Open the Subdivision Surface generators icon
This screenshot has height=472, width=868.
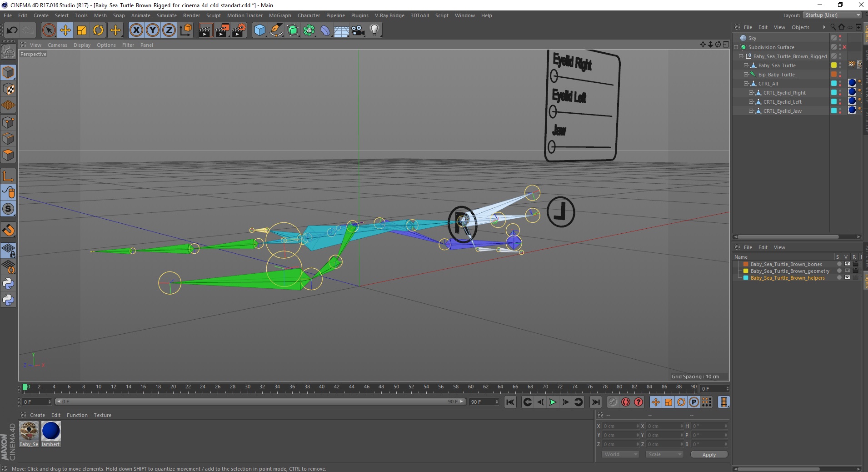pos(293,30)
